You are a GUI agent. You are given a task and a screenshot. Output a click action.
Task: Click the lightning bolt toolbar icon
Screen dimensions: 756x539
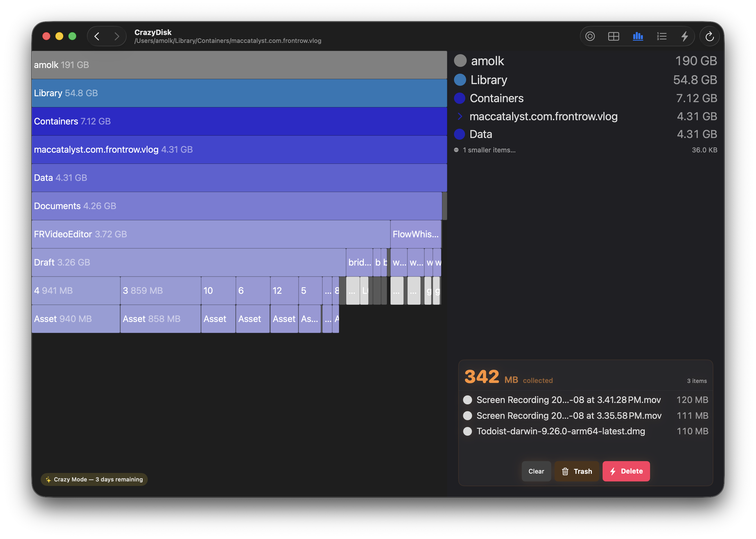tap(685, 36)
